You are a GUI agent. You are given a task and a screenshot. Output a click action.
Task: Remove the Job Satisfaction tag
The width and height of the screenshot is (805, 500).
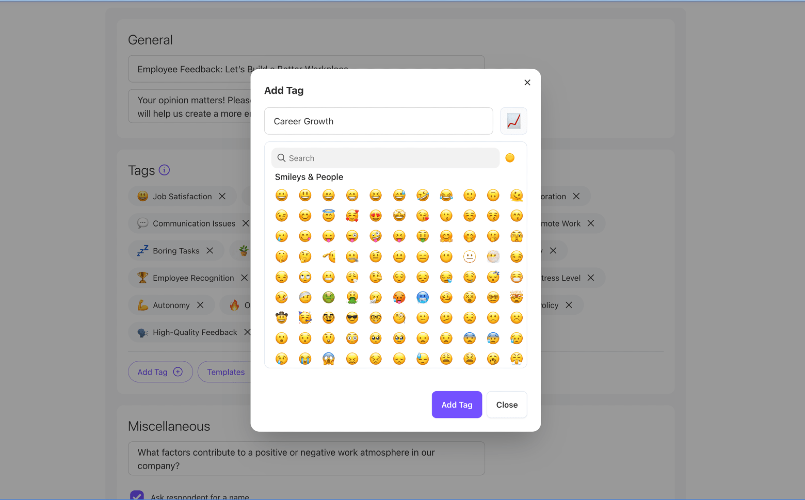(222, 196)
